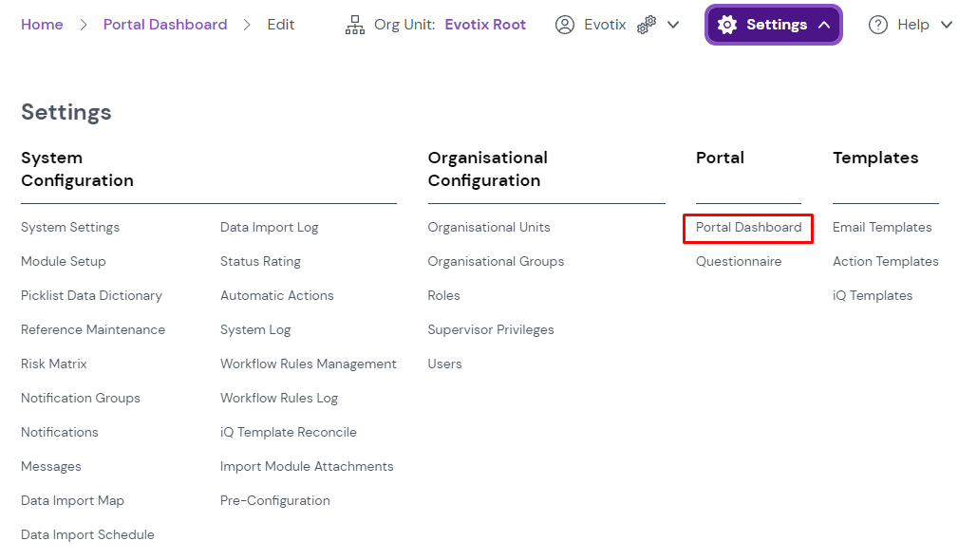Open the Risk Matrix settings
The height and width of the screenshot is (560, 977).
[x=54, y=364]
